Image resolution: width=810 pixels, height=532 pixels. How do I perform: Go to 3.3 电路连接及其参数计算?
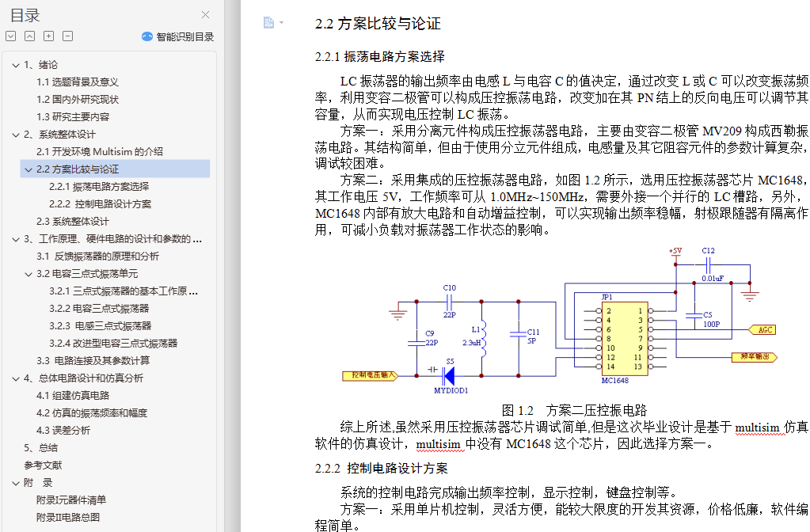(x=93, y=360)
